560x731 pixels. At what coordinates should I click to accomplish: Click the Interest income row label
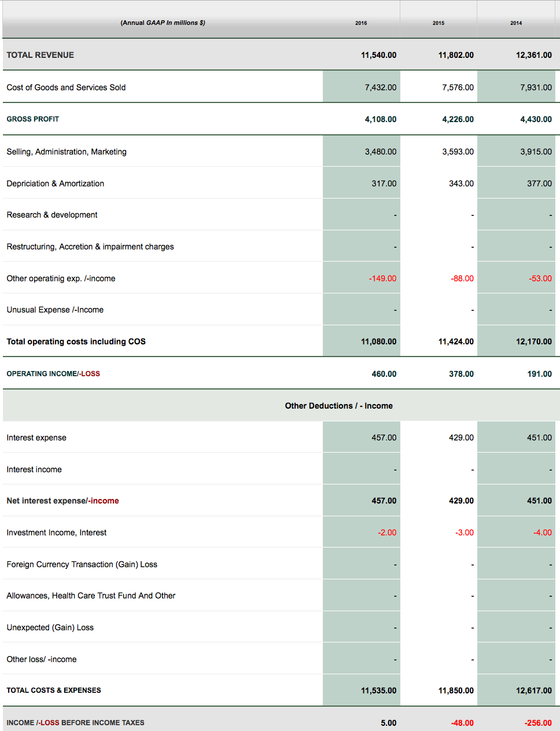[x=34, y=469]
